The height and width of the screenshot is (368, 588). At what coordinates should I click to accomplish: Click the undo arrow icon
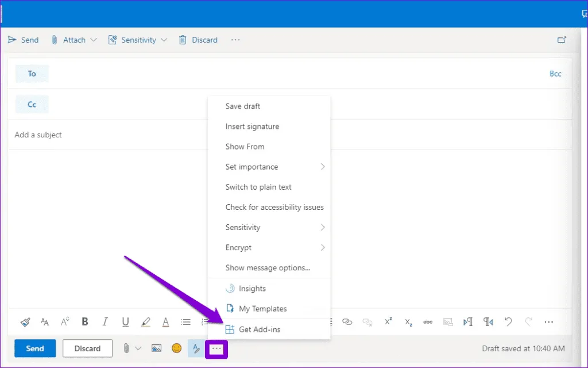pyautogui.click(x=508, y=322)
